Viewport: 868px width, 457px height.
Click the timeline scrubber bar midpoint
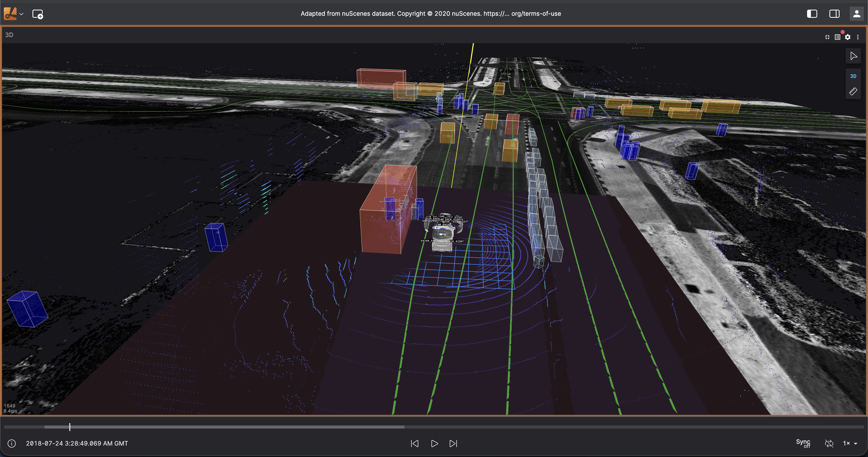(x=434, y=427)
